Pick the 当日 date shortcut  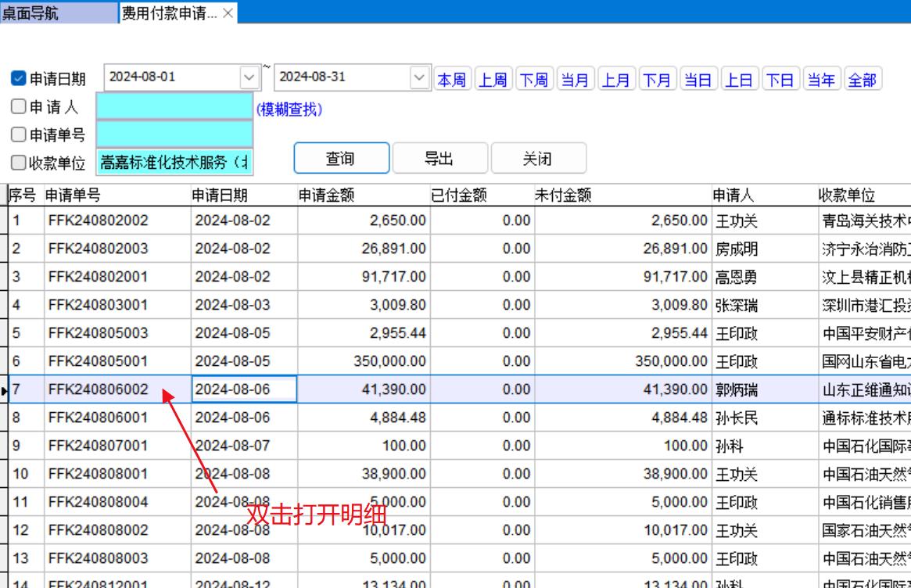point(698,80)
